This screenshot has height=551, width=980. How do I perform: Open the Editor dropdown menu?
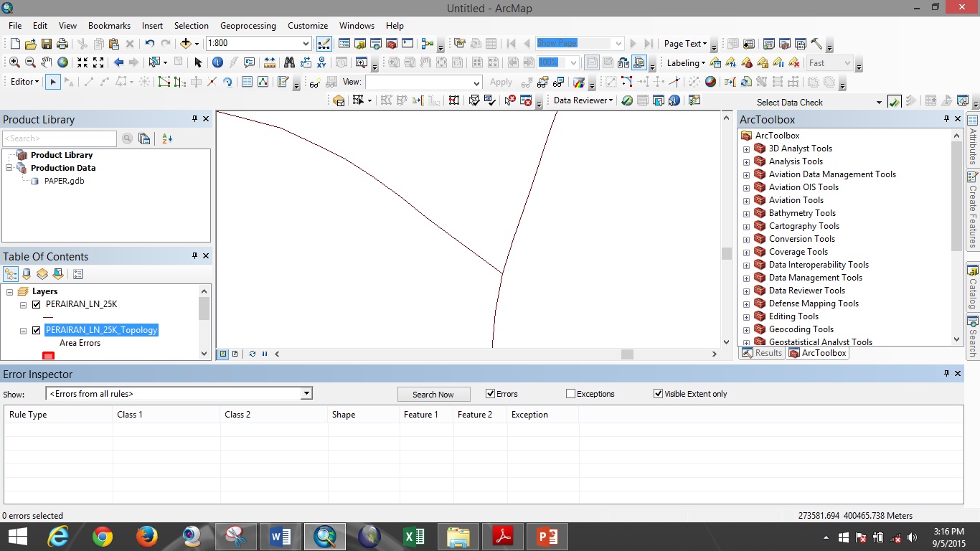coord(25,82)
